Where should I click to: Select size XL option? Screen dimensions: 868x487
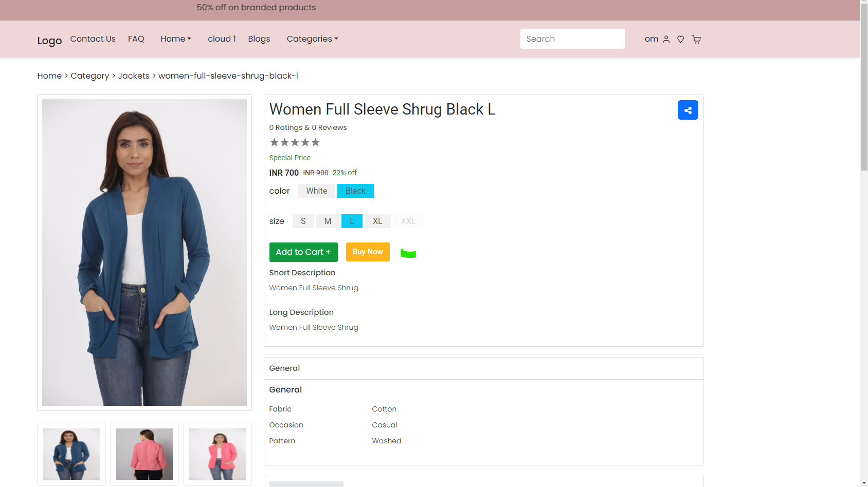(x=377, y=221)
